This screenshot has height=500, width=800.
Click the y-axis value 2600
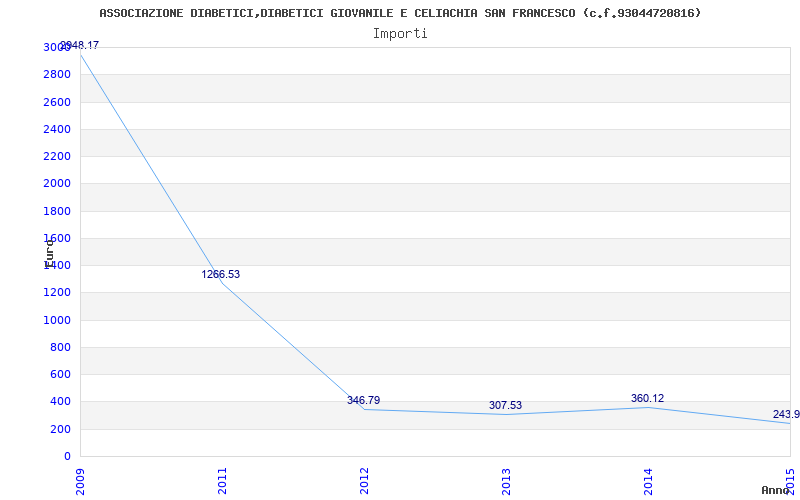(x=57, y=102)
